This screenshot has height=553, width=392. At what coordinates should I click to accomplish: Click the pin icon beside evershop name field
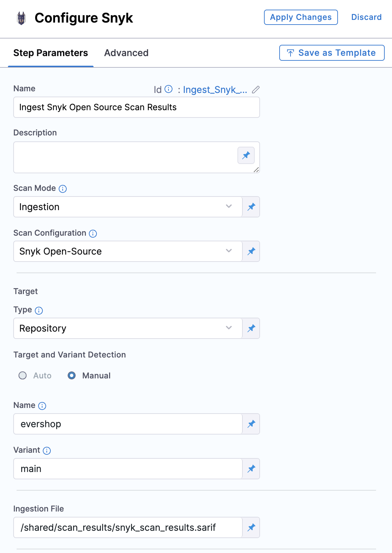click(251, 424)
